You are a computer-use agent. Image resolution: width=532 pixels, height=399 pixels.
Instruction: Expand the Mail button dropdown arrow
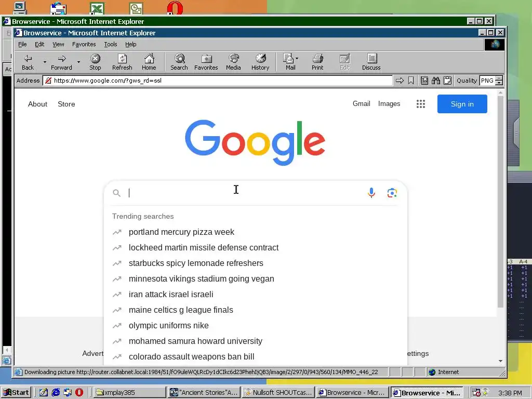click(297, 58)
